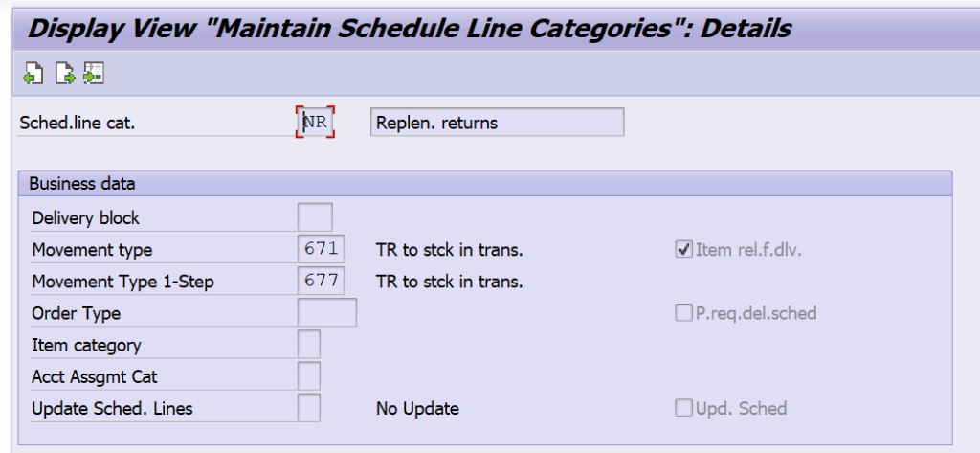
Task: Click the Acct Assgmt Cat field
Action: tap(309, 376)
